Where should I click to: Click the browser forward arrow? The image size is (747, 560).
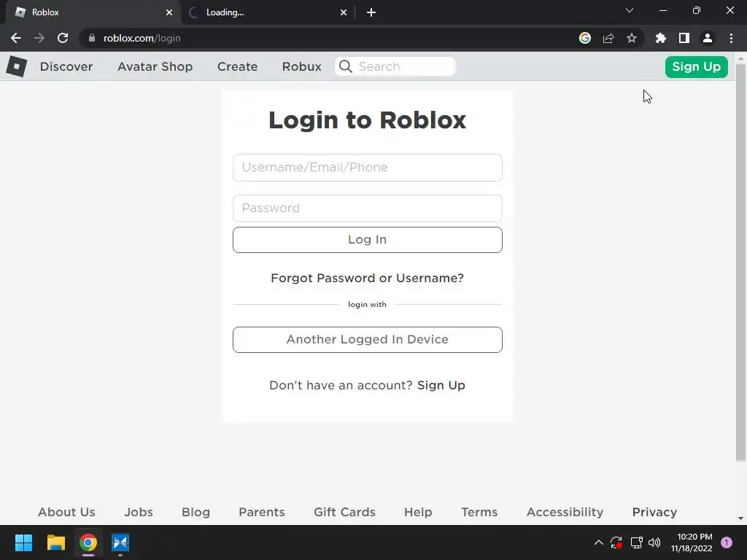pyautogui.click(x=39, y=38)
